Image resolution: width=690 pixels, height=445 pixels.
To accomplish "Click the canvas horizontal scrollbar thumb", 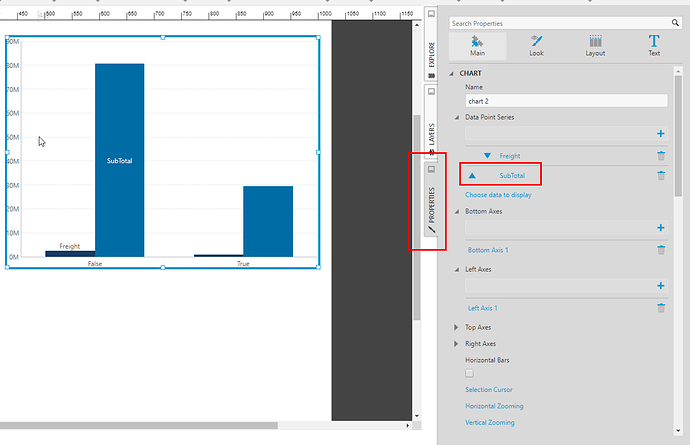I will [x=139, y=426].
